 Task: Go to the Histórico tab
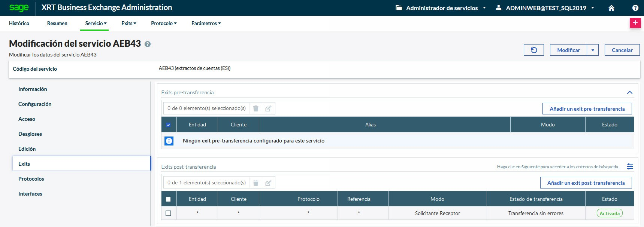pos(19,23)
